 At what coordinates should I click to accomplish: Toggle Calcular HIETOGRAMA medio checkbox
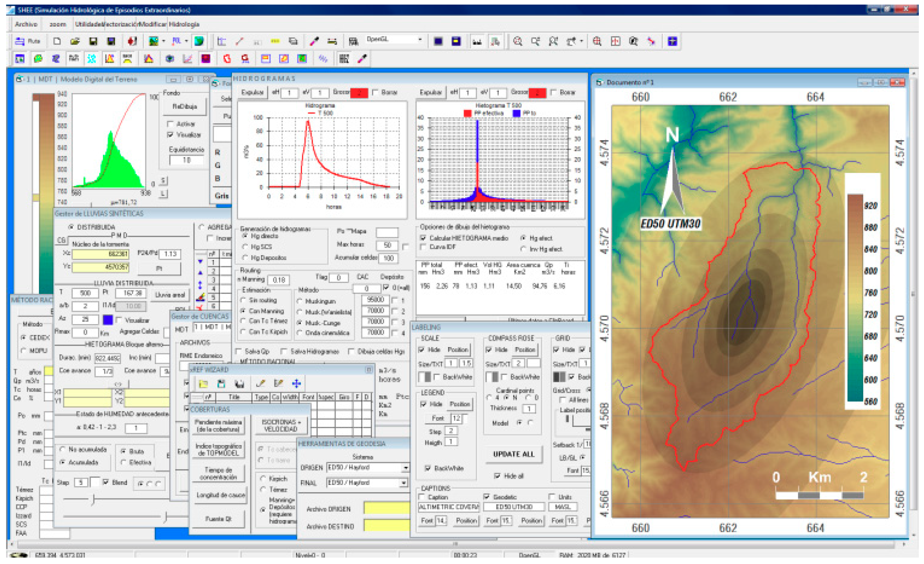click(424, 238)
